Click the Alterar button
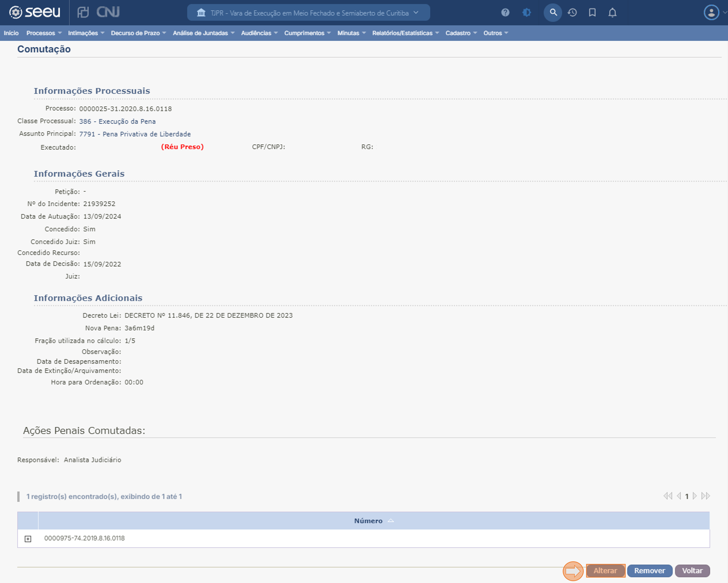Viewport: 728px width, 583px height. 605,571
